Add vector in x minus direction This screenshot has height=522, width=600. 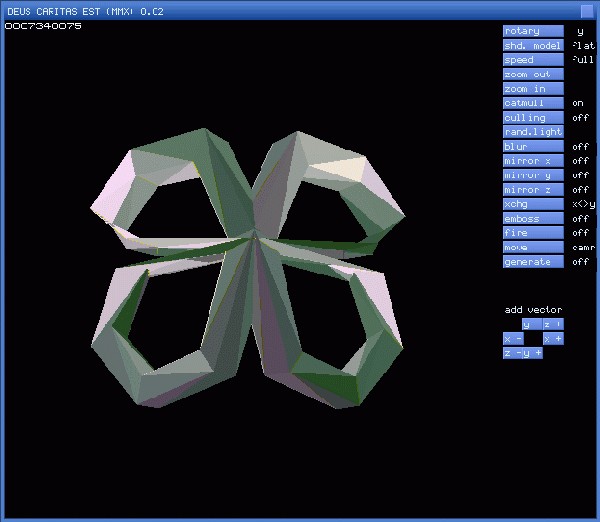pos(512,339)
